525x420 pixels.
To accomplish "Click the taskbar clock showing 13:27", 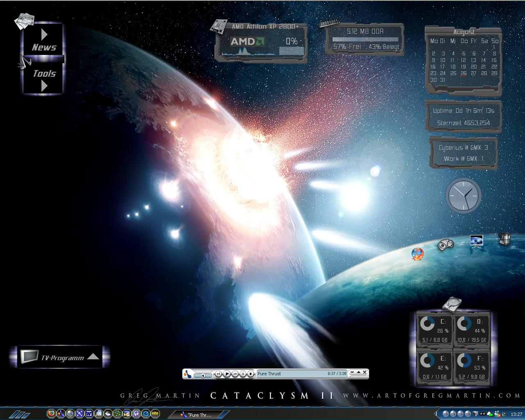I will coord(516,414).
